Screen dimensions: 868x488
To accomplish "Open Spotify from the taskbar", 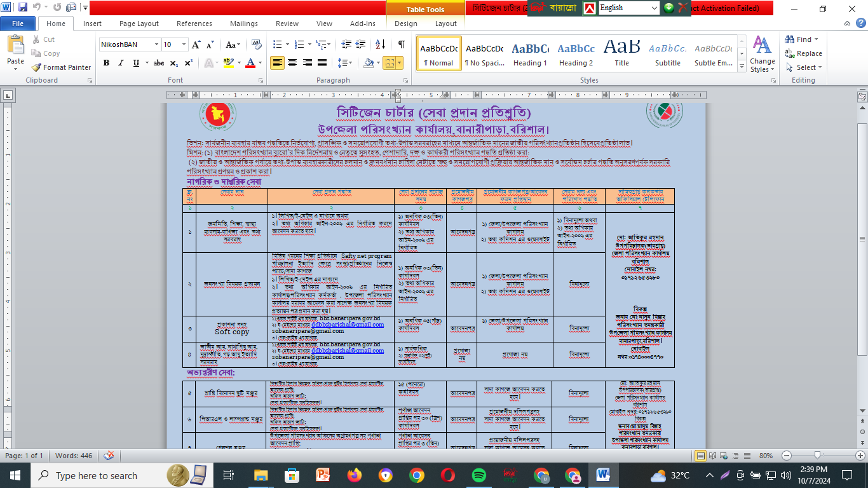I will [479, 475].
